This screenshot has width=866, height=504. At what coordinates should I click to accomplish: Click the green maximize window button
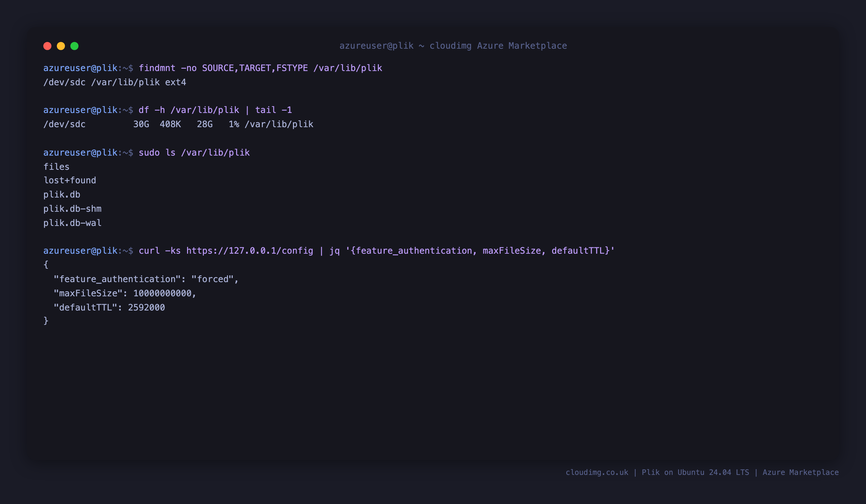pos(74,46)
